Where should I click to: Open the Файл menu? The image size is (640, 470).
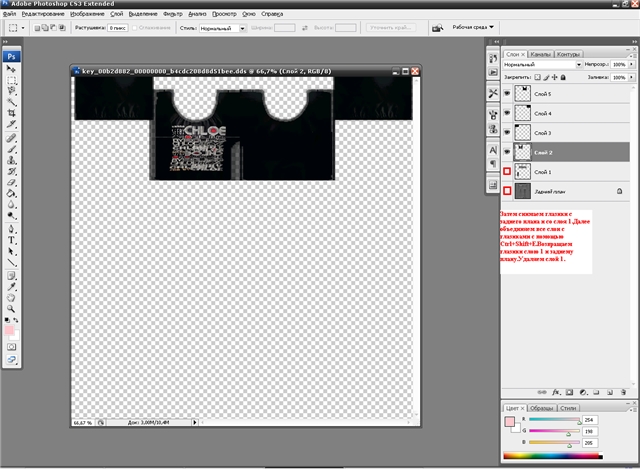tap(9, 14)
